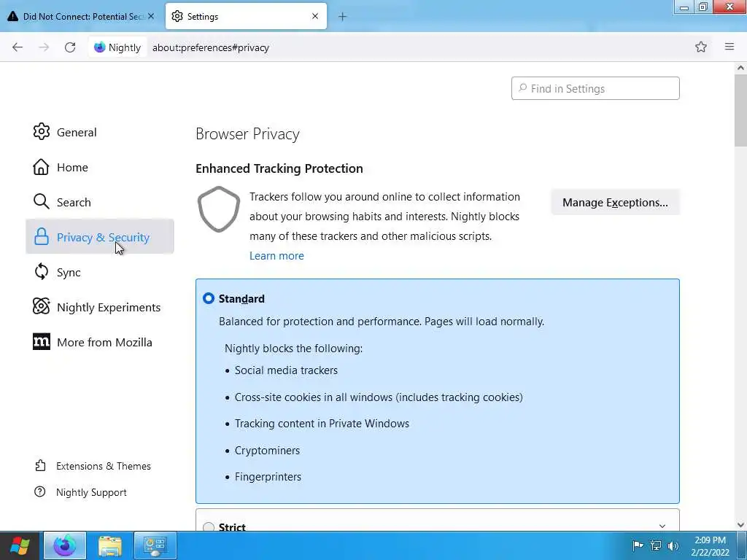Click the scrollbar up arrow

(740, 68)
